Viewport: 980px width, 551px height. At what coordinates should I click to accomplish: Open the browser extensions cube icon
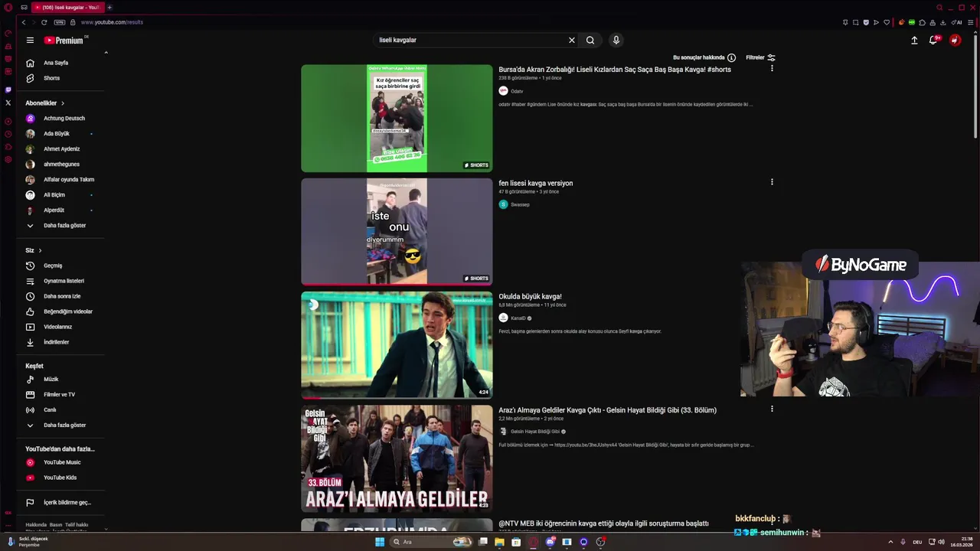[x=923, y=22]
